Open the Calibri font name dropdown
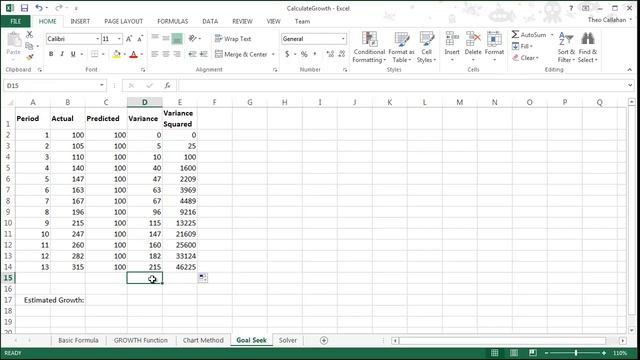The height and width of the screenshot is (360, 640). 98,39
